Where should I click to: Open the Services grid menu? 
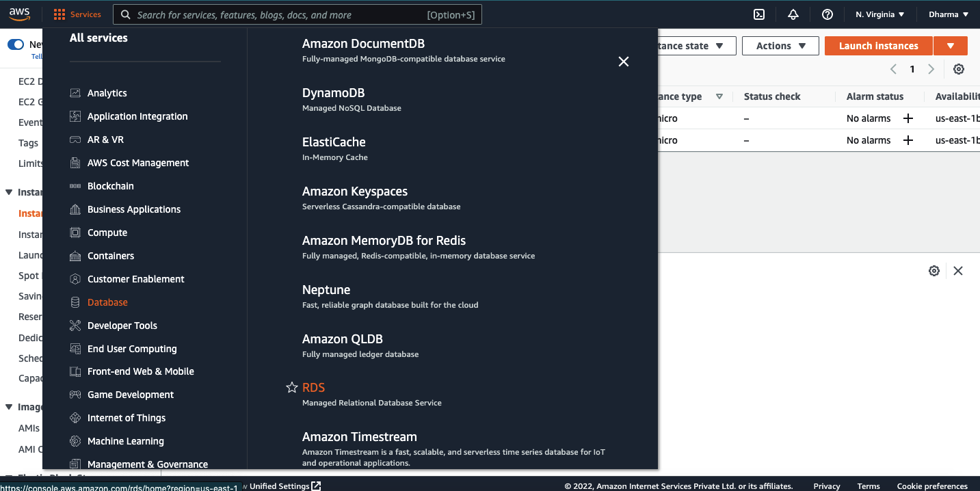77,14
